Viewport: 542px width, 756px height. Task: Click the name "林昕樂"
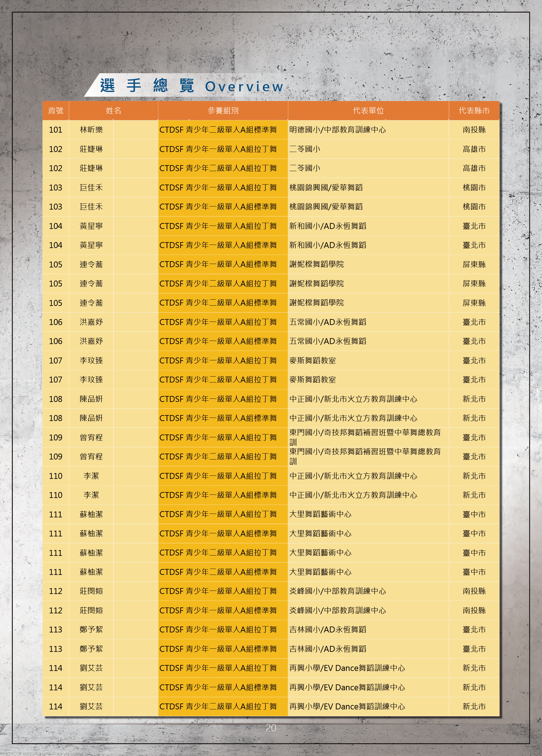[91, 130]
